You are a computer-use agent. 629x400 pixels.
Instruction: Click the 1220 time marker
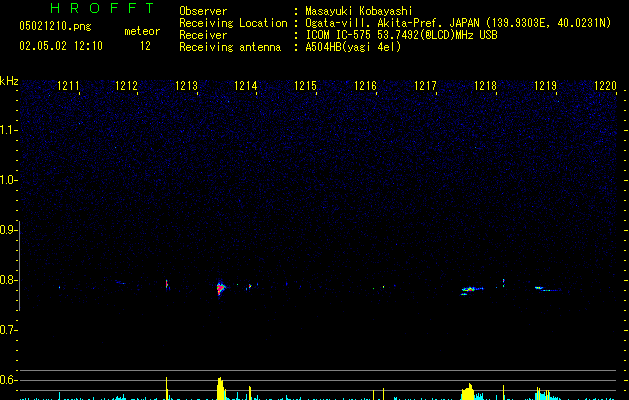pos(605,86)
